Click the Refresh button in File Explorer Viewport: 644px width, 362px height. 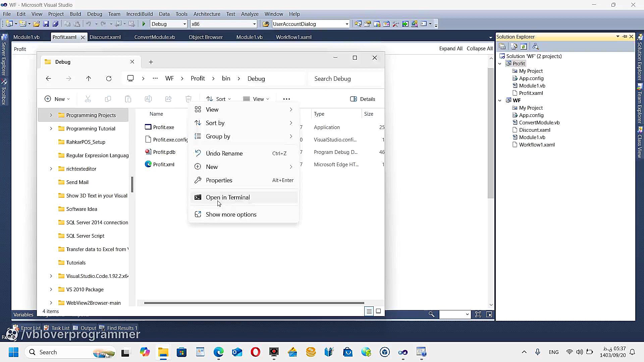click(x=109, y=78)
